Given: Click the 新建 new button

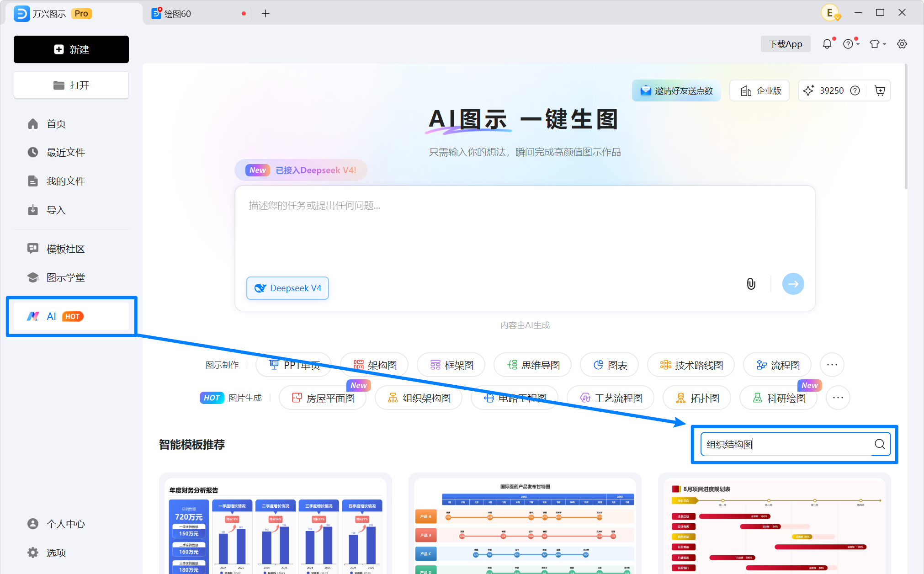Looking at the screenshot, I should pos(71,49).
